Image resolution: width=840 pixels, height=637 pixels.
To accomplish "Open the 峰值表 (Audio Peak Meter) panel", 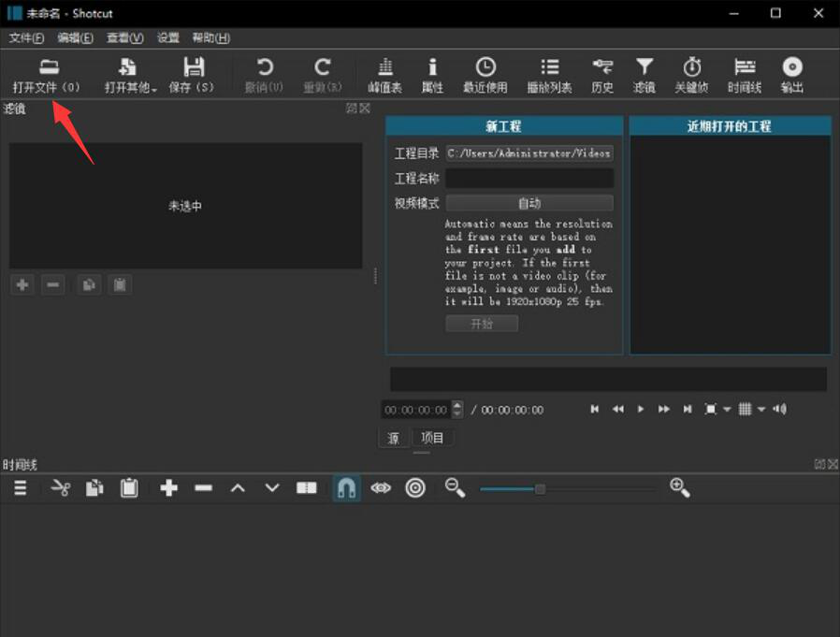I will [x=385, y=75].
